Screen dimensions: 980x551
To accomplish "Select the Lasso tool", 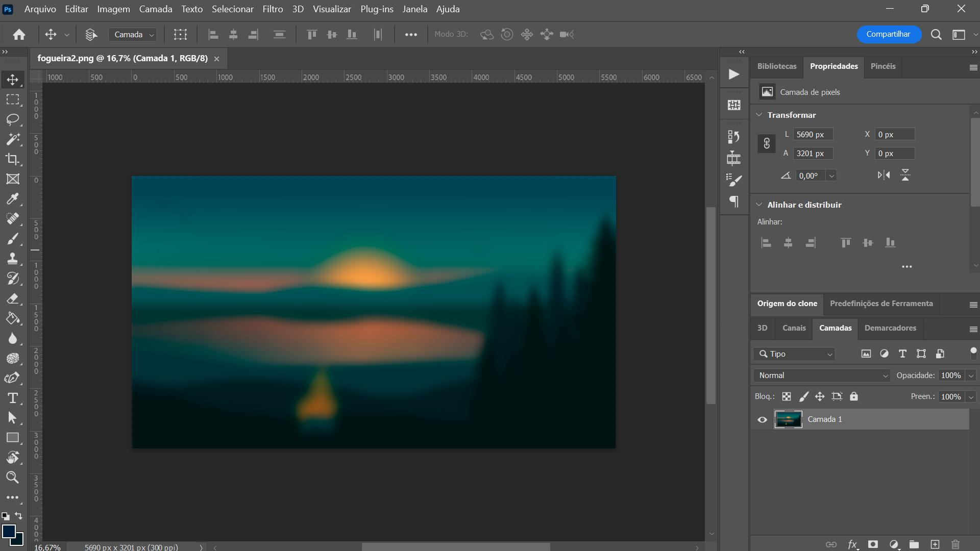I will point(13,119).
